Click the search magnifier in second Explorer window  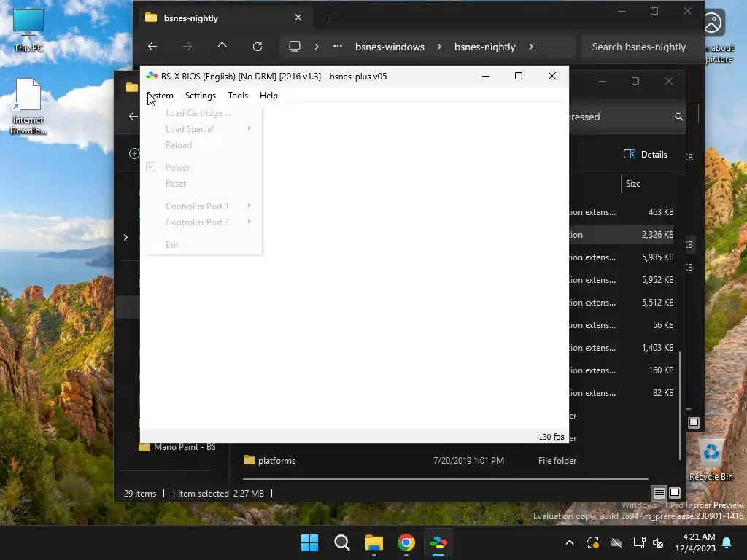679,117
